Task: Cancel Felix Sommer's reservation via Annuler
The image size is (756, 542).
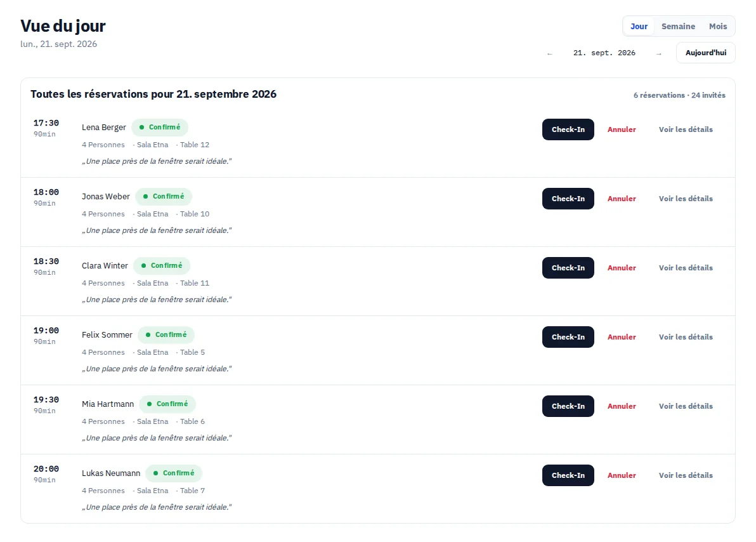Action: (622, 337)
